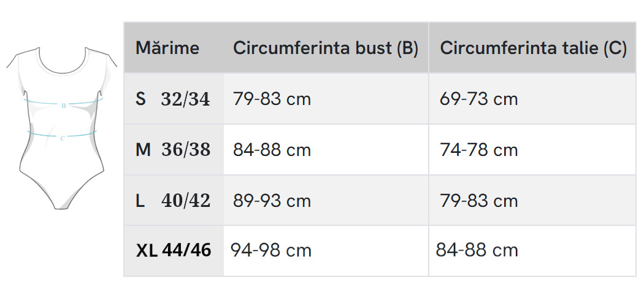
Task: Select the Circumferinta bust (B) header
Action: (326, 48)
